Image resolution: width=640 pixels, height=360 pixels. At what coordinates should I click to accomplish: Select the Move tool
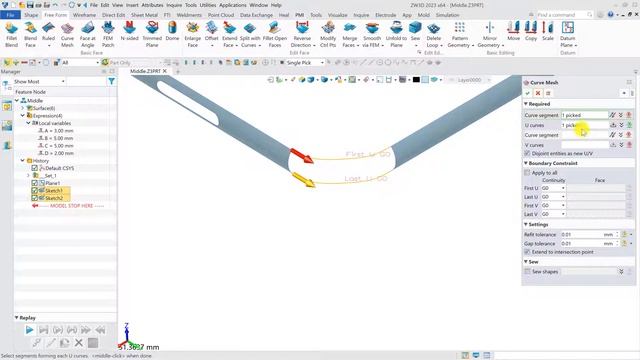pos(513,31)
